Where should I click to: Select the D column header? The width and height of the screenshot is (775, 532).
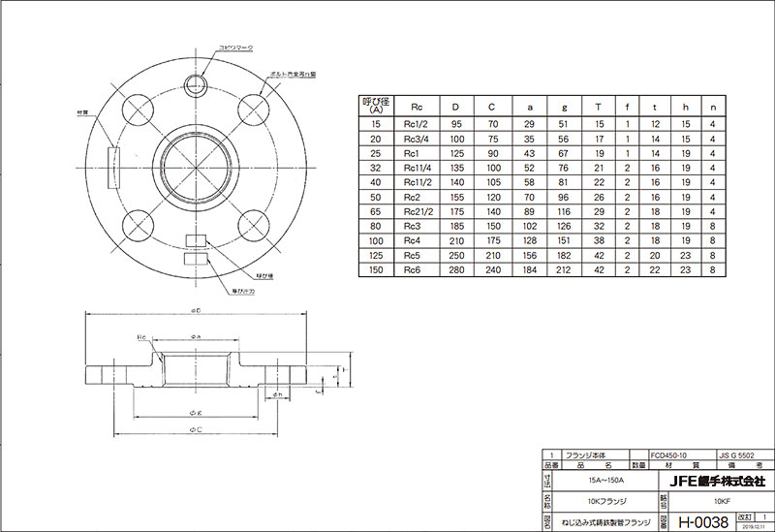456,106
